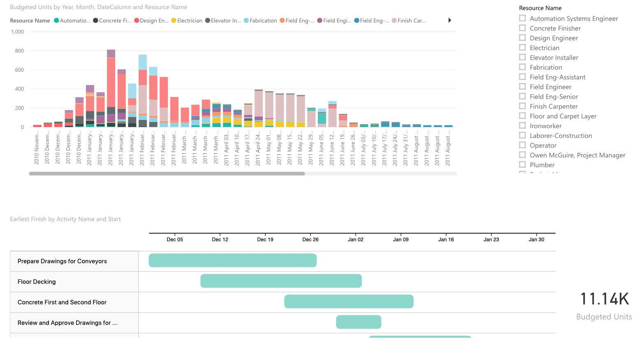Tick the Plumber checkbox

point(522,164)
